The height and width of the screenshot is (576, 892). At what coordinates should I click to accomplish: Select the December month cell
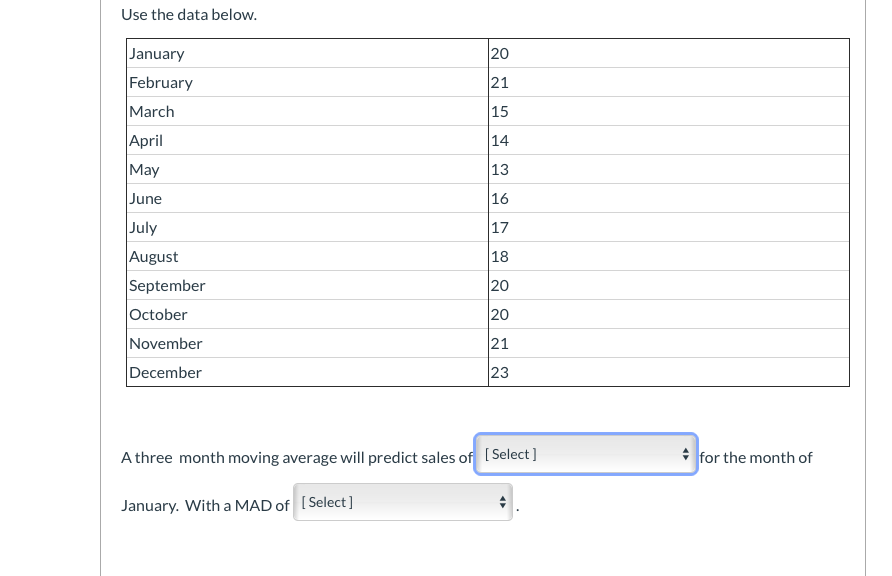(165, 373)
